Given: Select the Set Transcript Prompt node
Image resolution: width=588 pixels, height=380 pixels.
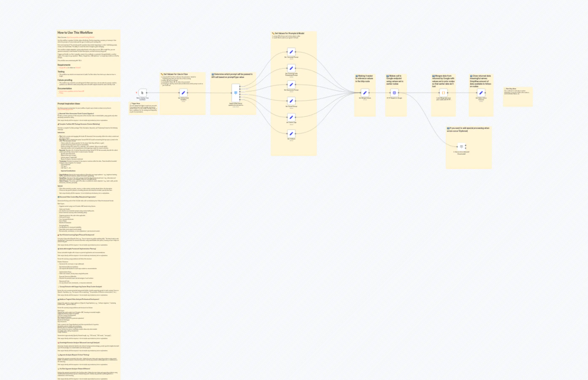Looking at the screenshot, I should [x=291, y=52].
